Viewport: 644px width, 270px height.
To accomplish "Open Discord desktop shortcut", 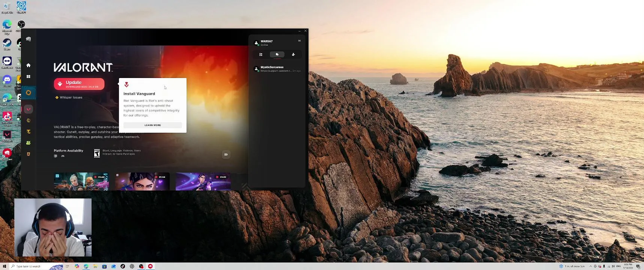I will 7,81.
